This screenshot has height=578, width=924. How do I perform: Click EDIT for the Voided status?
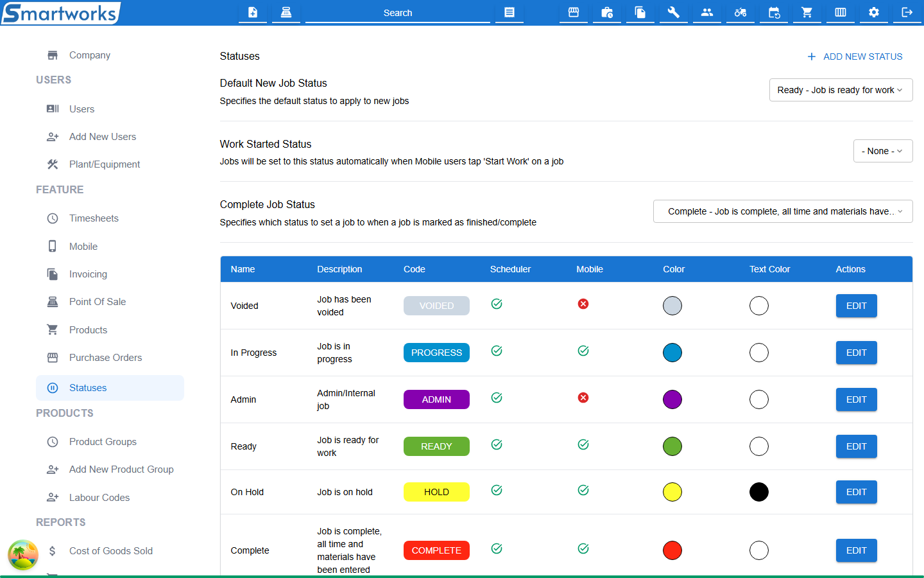[x=856, y=306]
